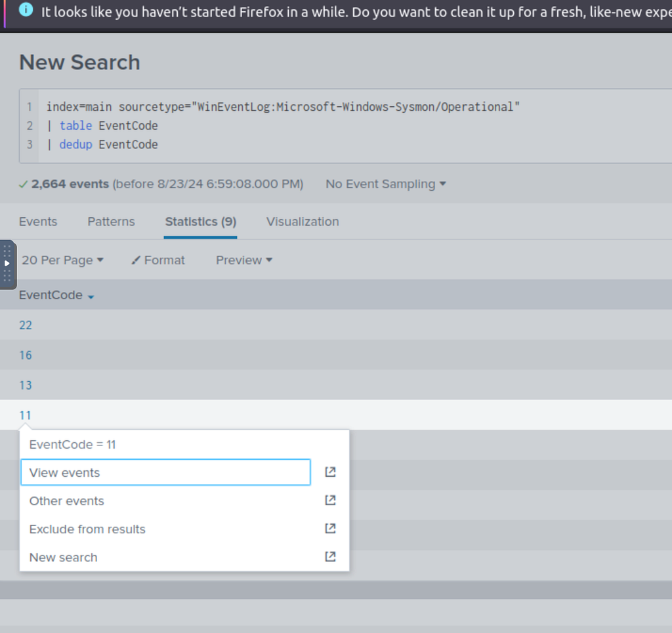This screenshot has width=672, height=633.
Task: Choose New search from popup menu
Action: (x=165, y=557)
